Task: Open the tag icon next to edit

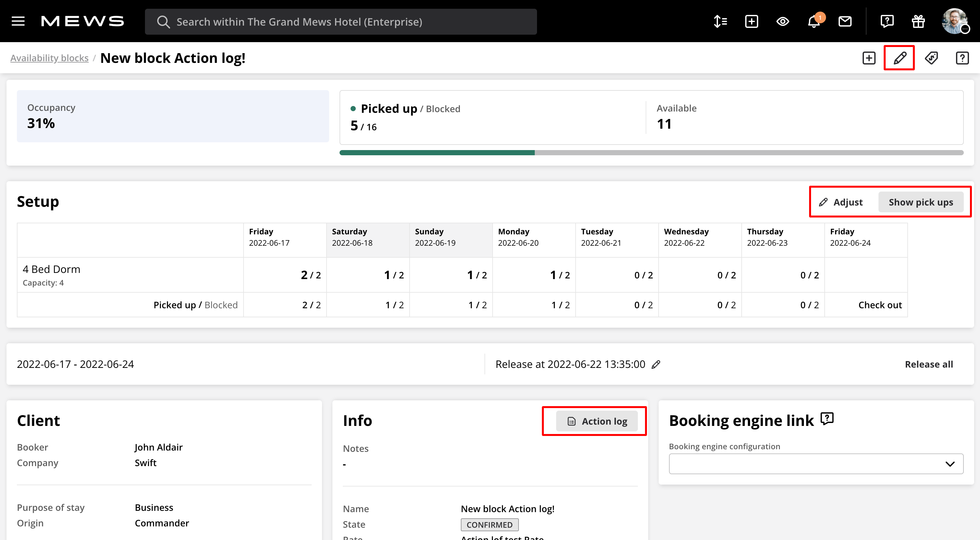Action: pos(931,58)
